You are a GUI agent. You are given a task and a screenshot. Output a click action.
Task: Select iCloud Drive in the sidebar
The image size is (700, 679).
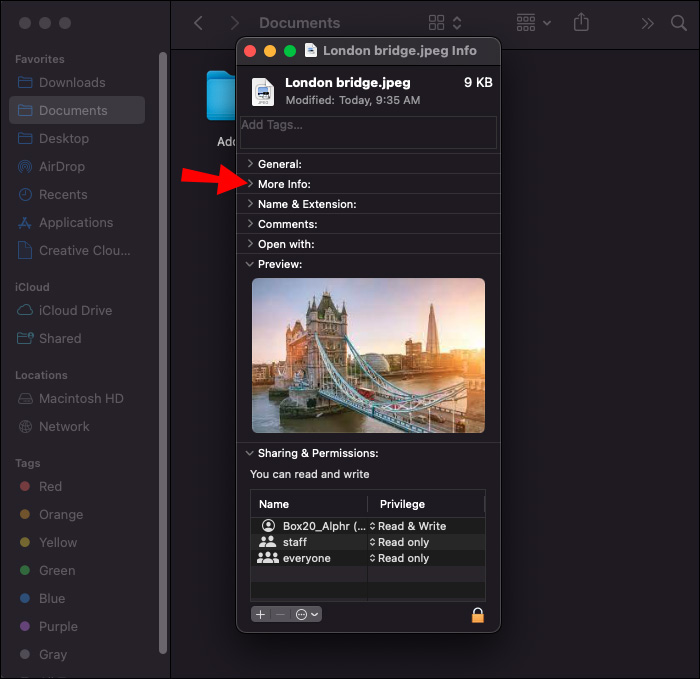point(75,311)
